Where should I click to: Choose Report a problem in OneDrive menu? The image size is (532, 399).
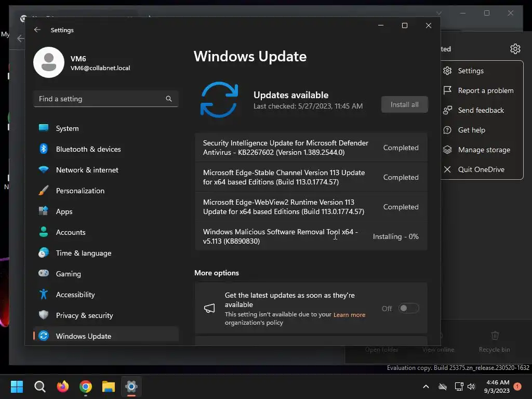pos(482,90)
